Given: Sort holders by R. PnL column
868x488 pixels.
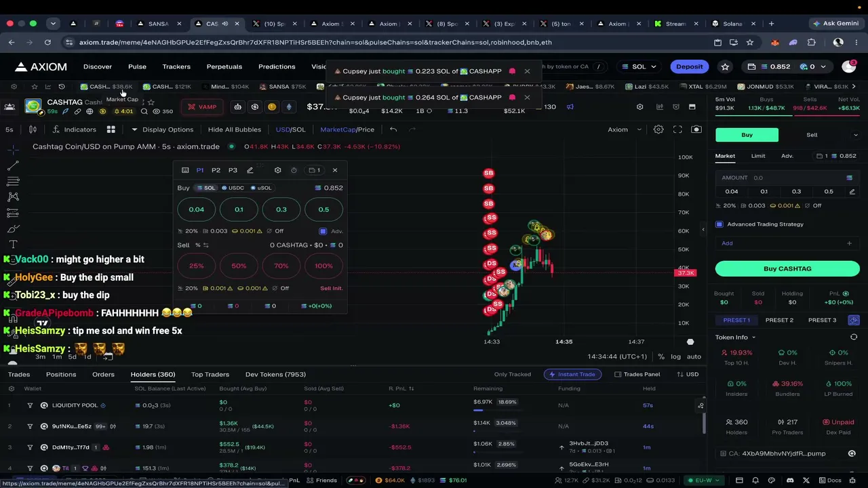Looking at the screenshot, I should click(x=401, y=388).
